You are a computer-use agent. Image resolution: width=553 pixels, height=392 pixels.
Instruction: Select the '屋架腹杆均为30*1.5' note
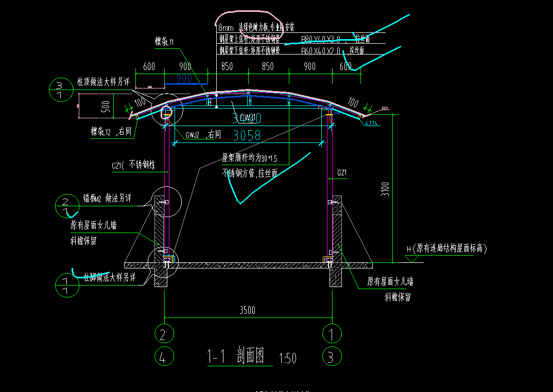250,158
